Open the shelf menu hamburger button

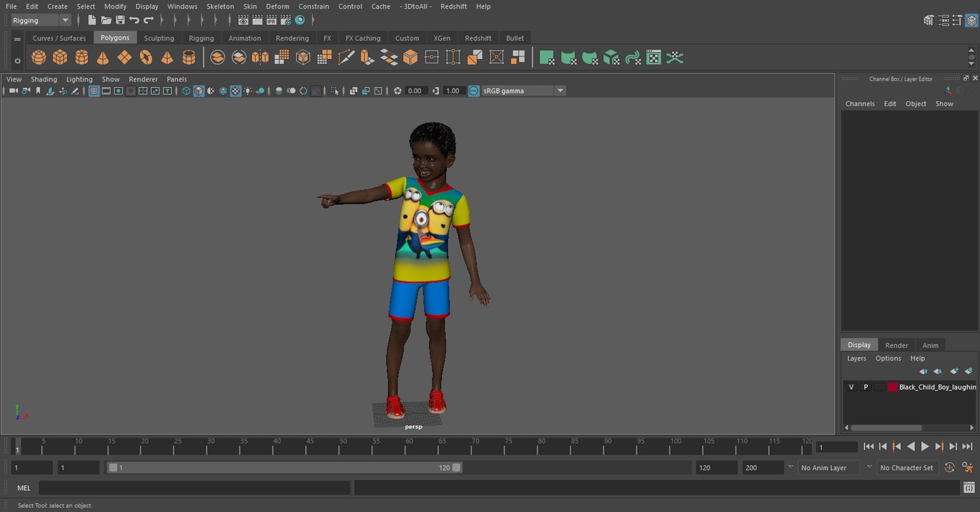(17, 39)
